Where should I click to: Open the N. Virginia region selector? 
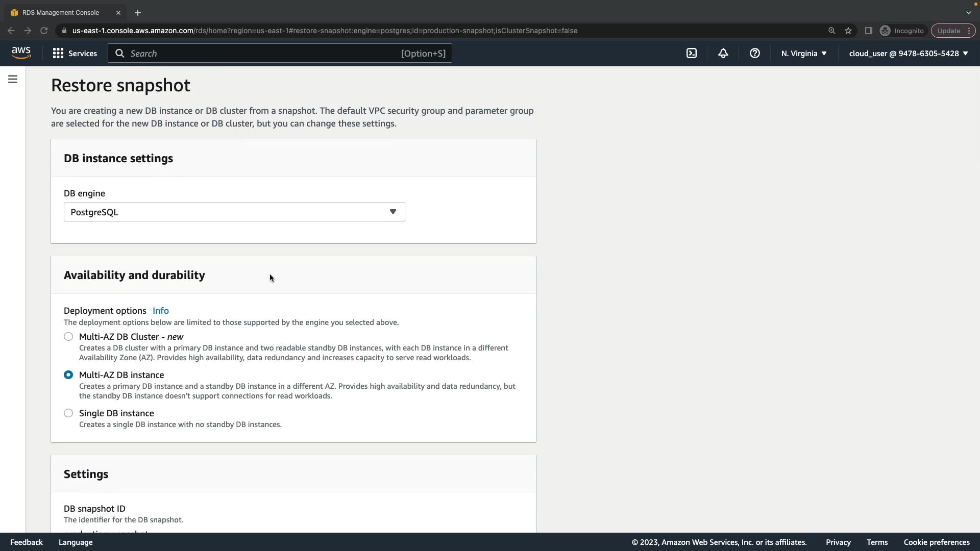[803, 53]
